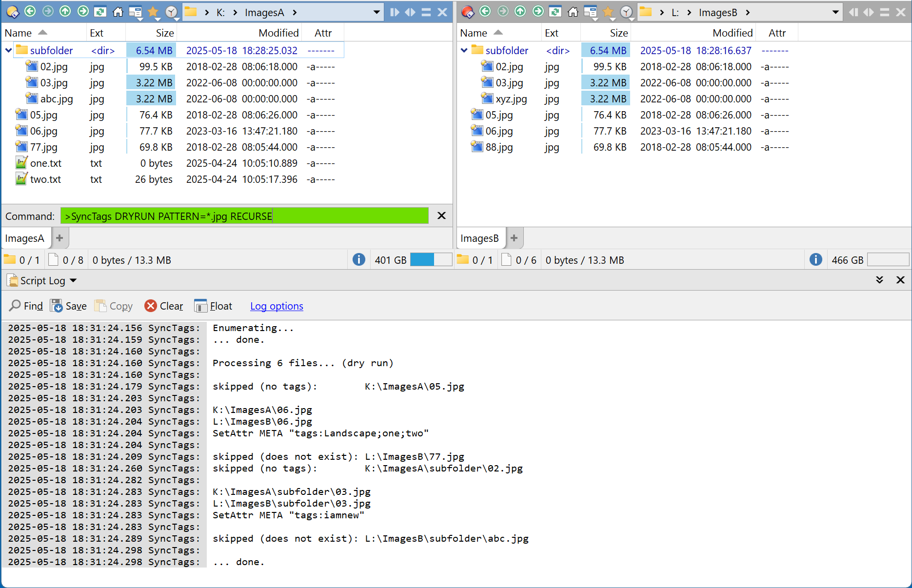Select one.txt in the left pane
The image size is (912, 588).
click(46, 163)
